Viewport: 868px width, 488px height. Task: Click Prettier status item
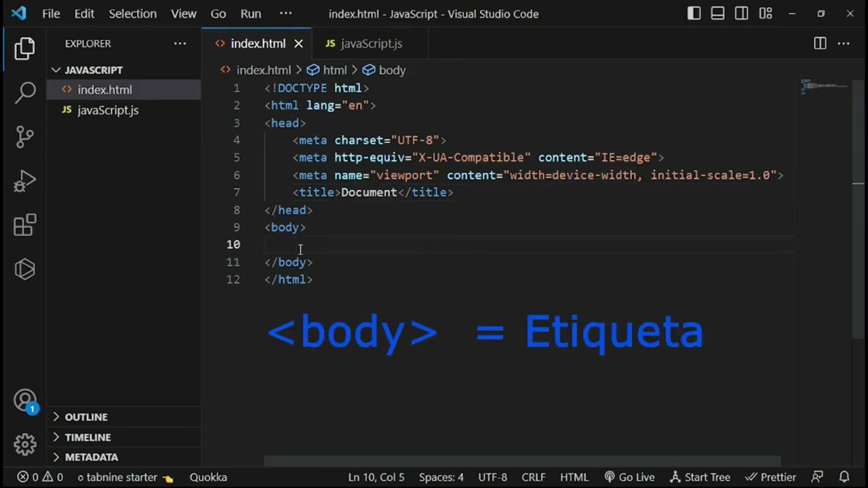point(770,477)
